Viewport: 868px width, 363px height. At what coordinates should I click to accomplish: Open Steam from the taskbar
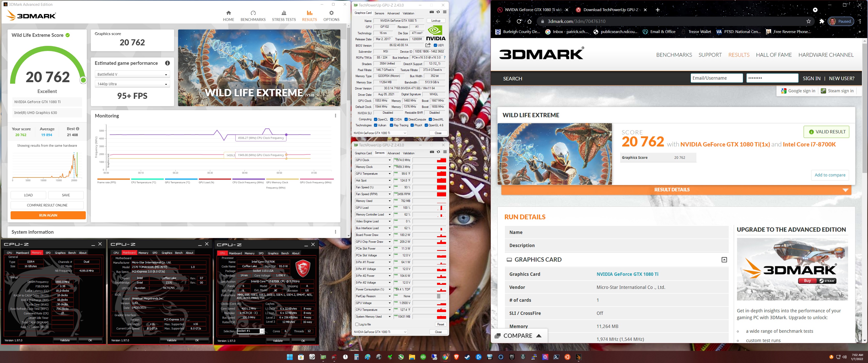click(467, 357)
